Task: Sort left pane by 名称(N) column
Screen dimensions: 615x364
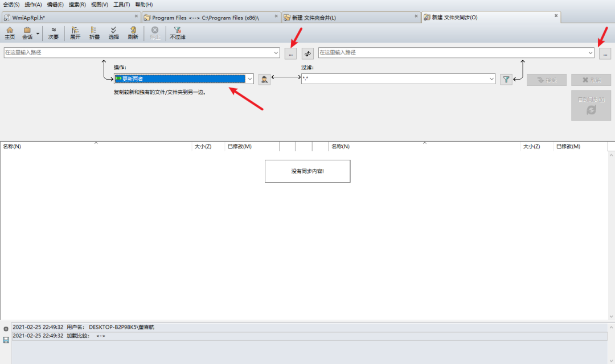Action: (96, 147)
